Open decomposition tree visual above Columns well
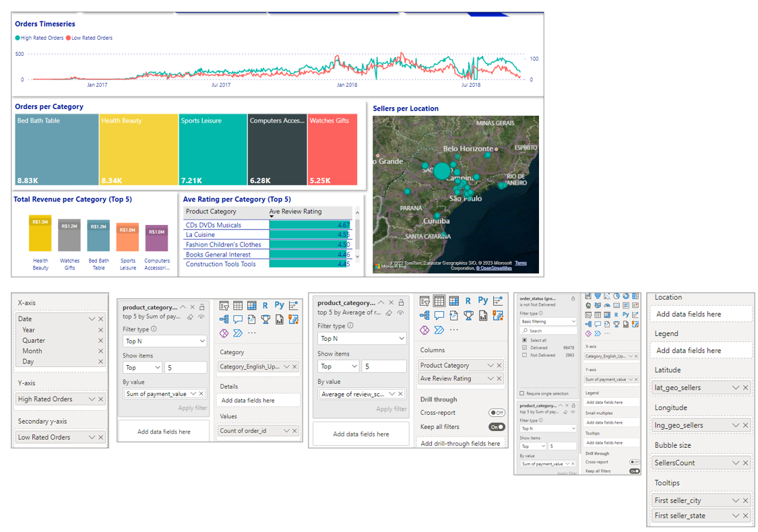Image resolution: width=758 pixels, height=532 pixels. (x=424, y=316)
